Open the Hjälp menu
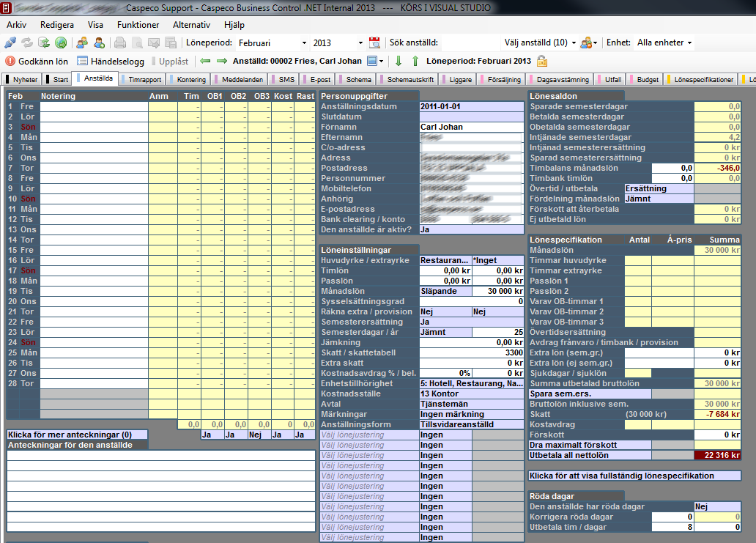 (234, 25)
